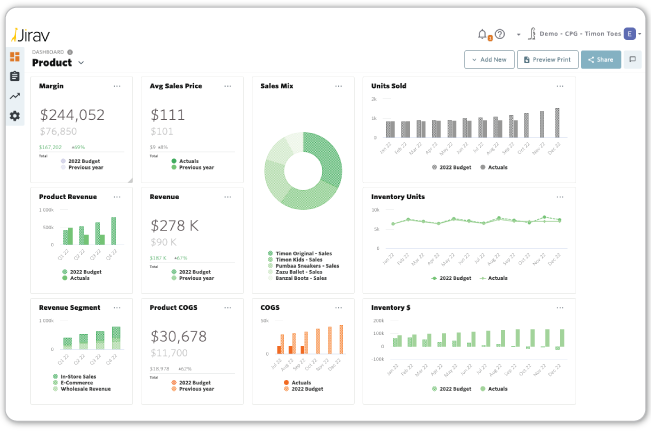
Task: Open the trend line chart sidebar icon
Action: (x=15, y=96)
